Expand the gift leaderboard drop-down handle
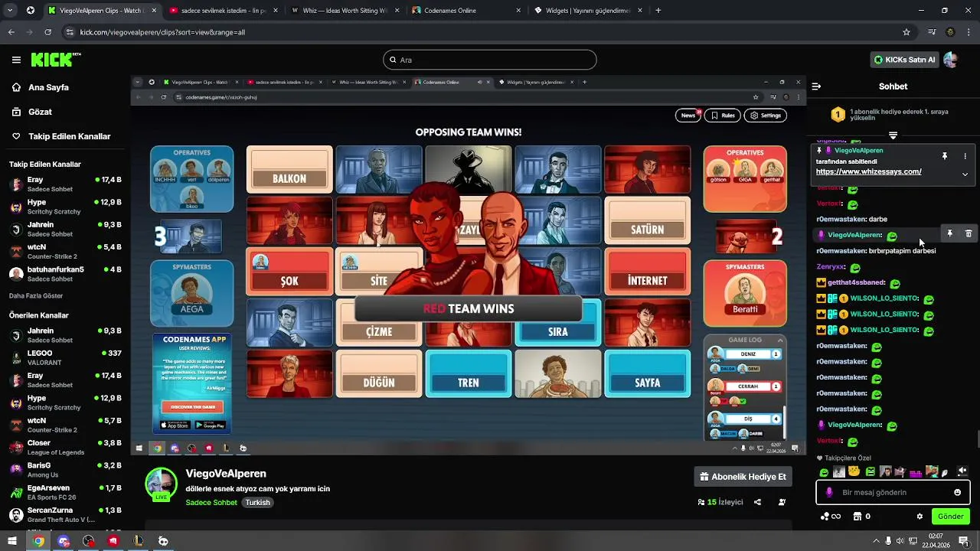980x551 pixels. (893, 135)
